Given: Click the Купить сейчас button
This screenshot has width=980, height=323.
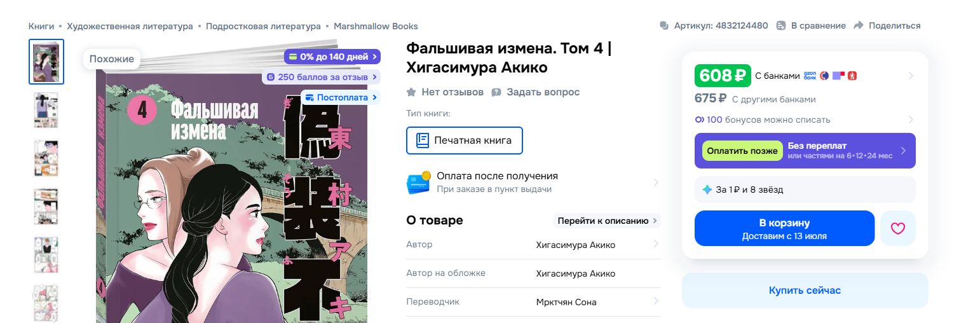Looking at the screenshot, I should [x=805, y=290].
